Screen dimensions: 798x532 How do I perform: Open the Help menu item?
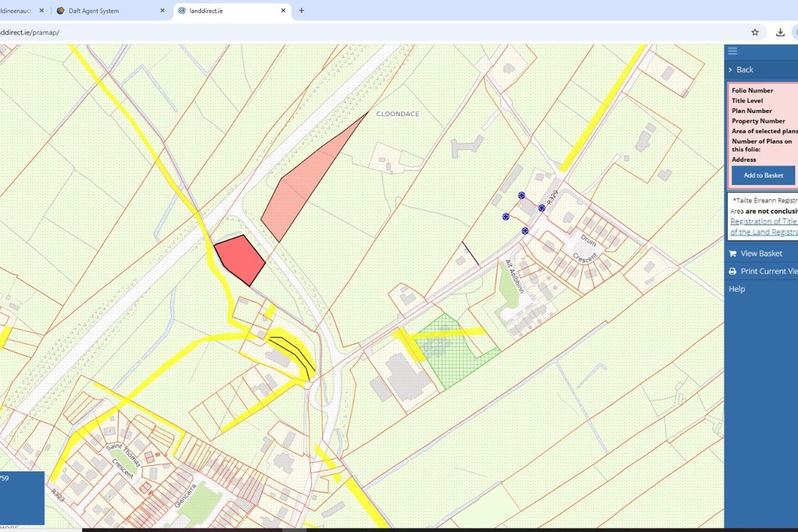(736, 289)
